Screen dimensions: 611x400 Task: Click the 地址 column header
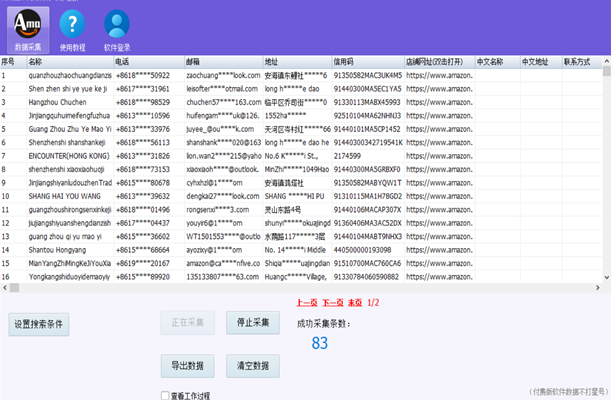point(272,62)
